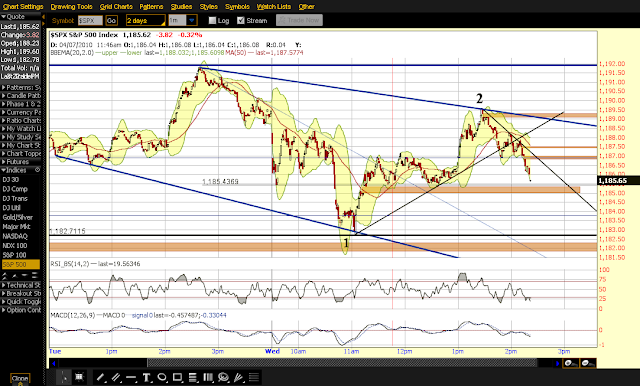Screen dimensions: 640x386
Task: Click the right scroll arrow of time scrollbar
Action: point(558,363)
